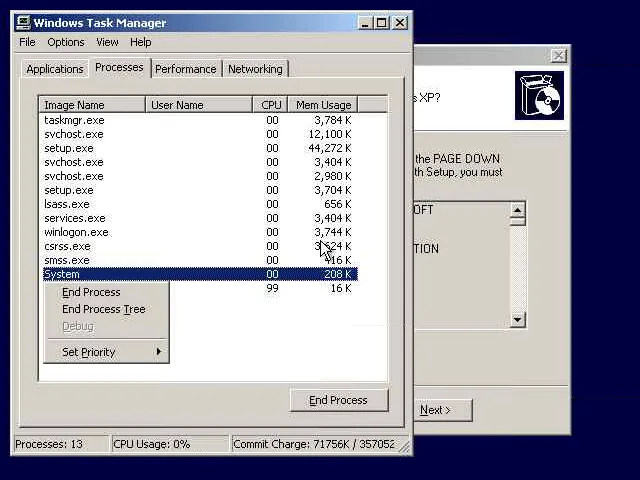Click the 99 CPU value in last row
Viewport: 640px width, 480px height.
(x=272, y=288)
